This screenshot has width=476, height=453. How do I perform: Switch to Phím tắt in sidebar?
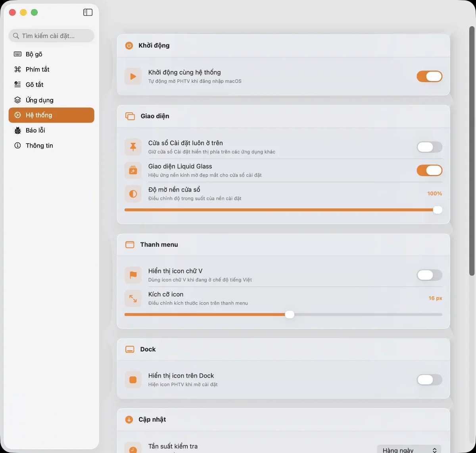pyautogui.click(x=38, y=69)
